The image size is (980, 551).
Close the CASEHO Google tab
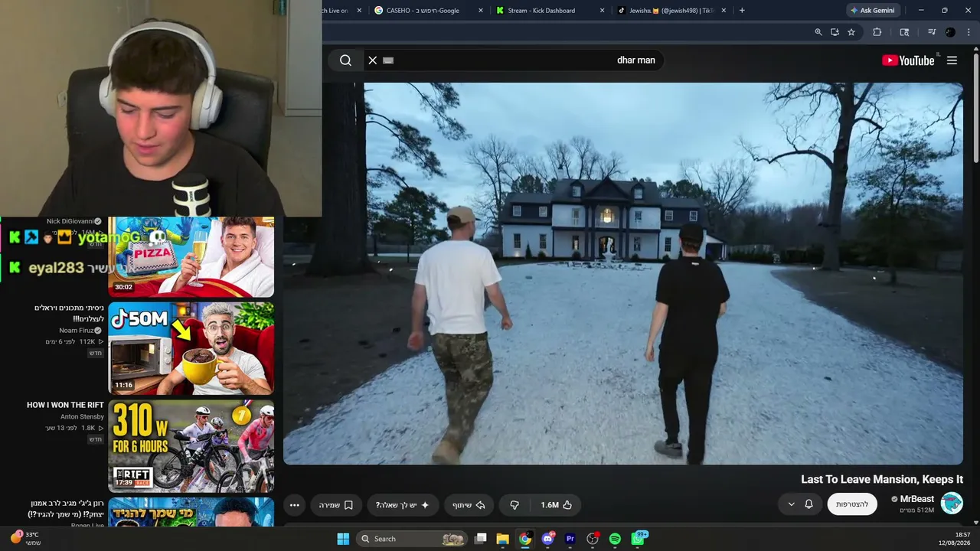481,11
